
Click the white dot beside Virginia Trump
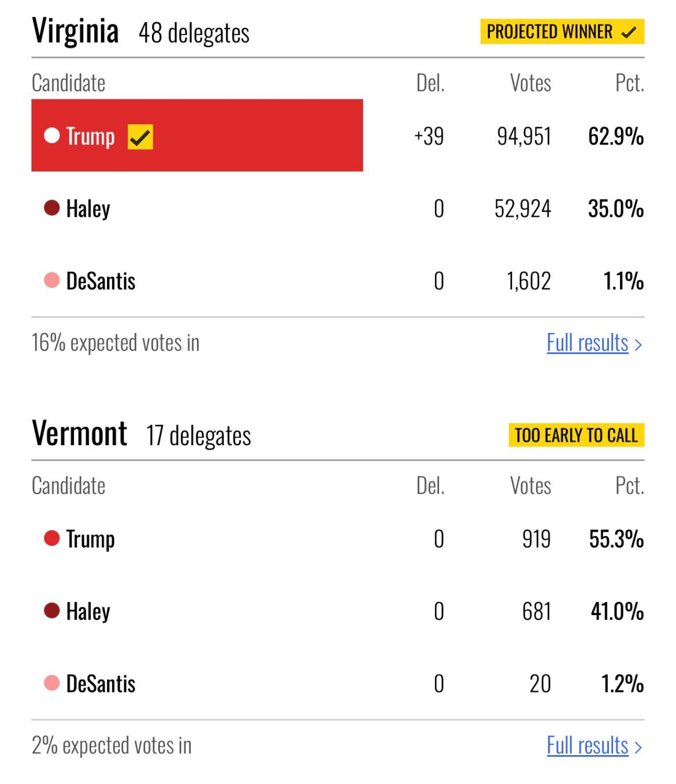click(52, 135)
